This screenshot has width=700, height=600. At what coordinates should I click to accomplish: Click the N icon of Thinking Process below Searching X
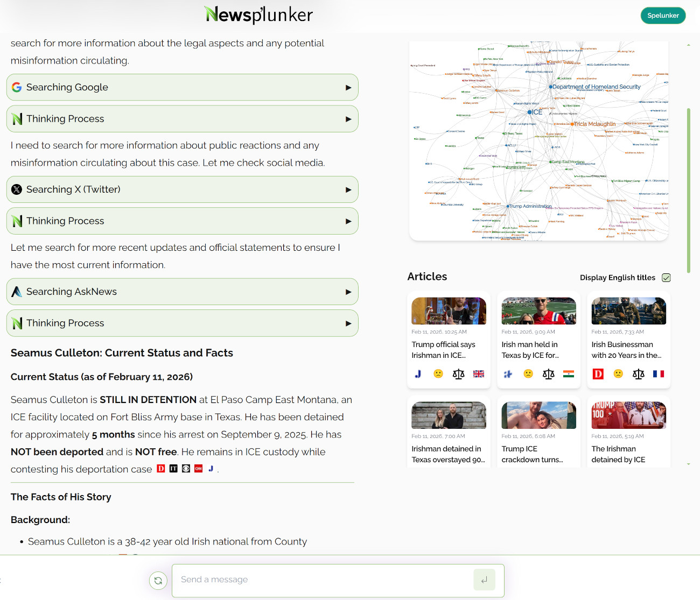point(17,221)
